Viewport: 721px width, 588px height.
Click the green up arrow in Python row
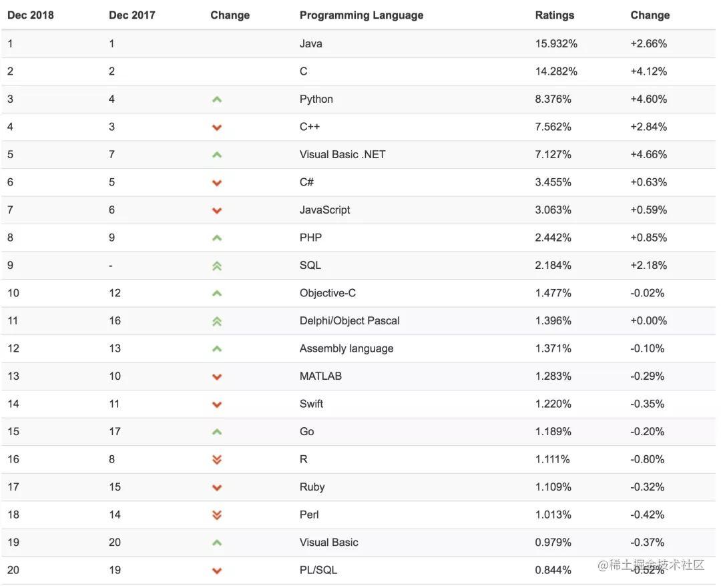click(217, 99)
